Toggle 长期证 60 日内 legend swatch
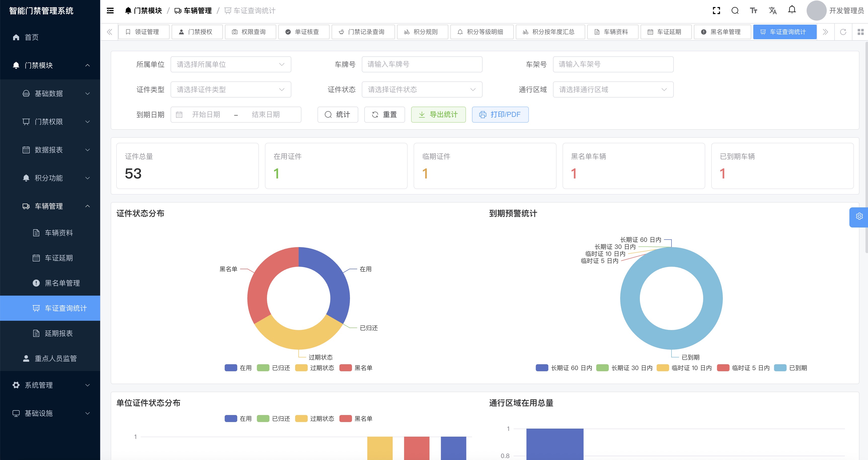This screenshot has width=868, height=460. [x=542, y=368]
